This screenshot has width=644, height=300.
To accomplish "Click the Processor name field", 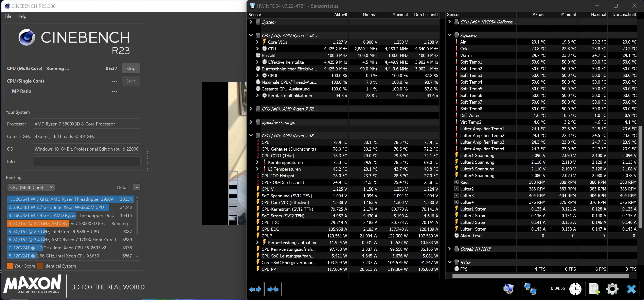I will [x=87, y=124].
